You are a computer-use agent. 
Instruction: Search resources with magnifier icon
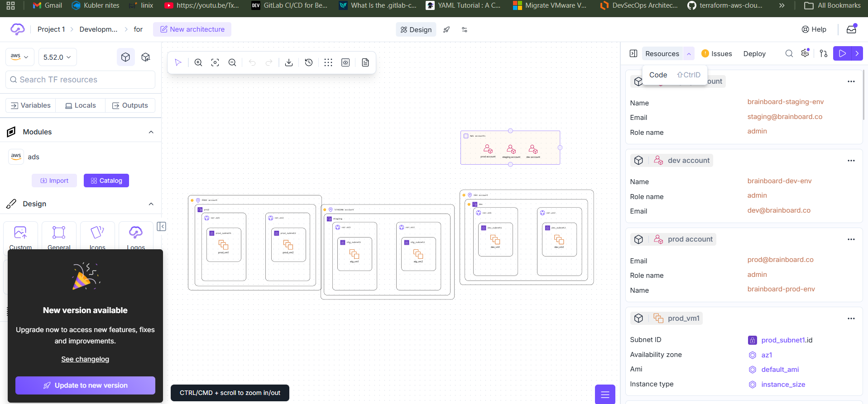point(789,53)
